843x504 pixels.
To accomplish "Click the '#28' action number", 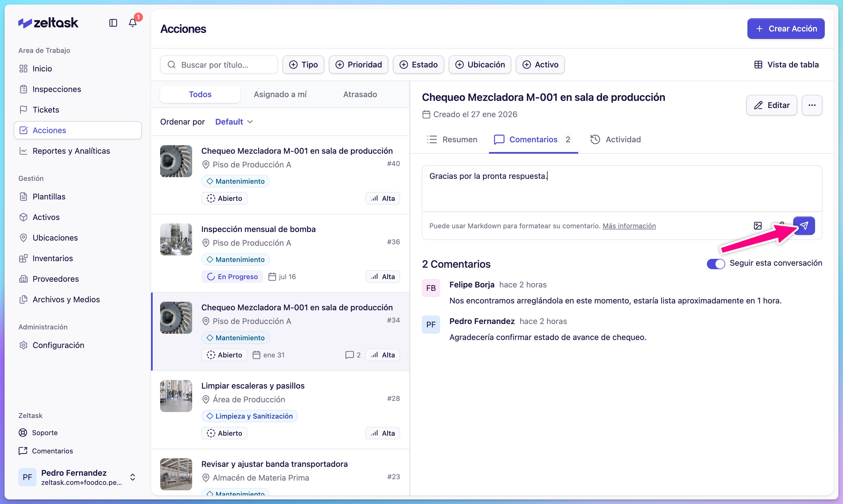I will pos(393,398).
